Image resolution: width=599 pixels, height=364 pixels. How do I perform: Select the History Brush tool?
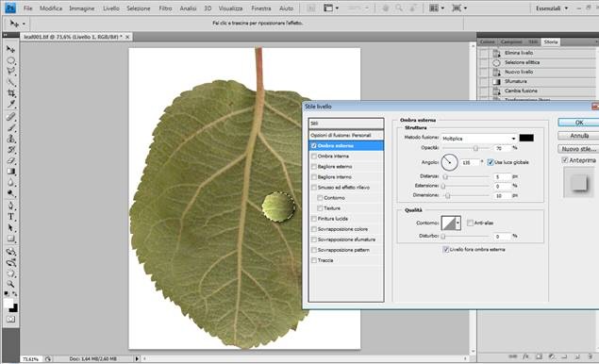tap(10, 149)
